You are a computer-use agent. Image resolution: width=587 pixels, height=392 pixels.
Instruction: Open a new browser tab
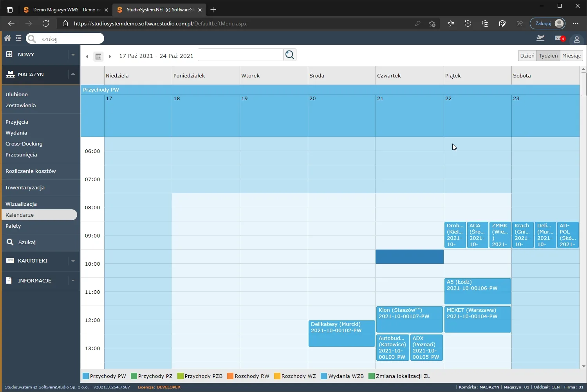213,10
